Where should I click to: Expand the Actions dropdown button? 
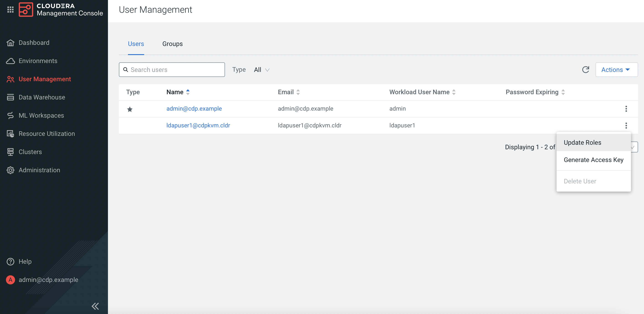[616, 70]
